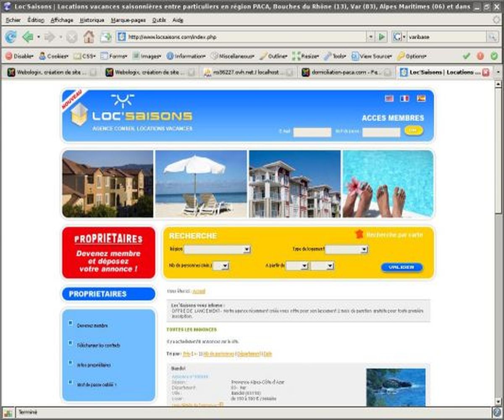Open the search engine selector dropdown
This screenshot has height=420, width=504.
pos(404,37)
